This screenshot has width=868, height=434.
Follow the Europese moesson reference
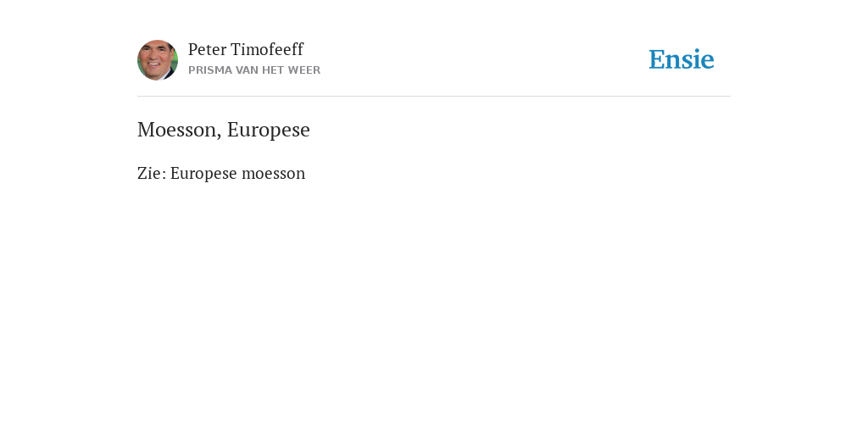click(237, 173)
